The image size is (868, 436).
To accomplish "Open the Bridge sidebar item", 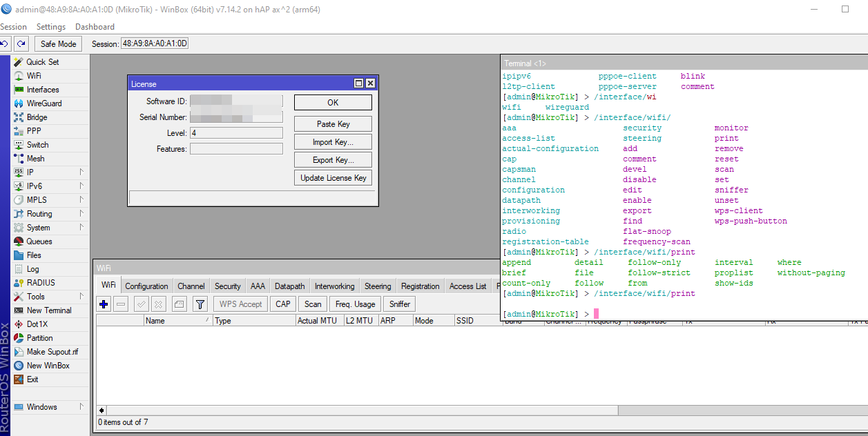I will 37,117.
